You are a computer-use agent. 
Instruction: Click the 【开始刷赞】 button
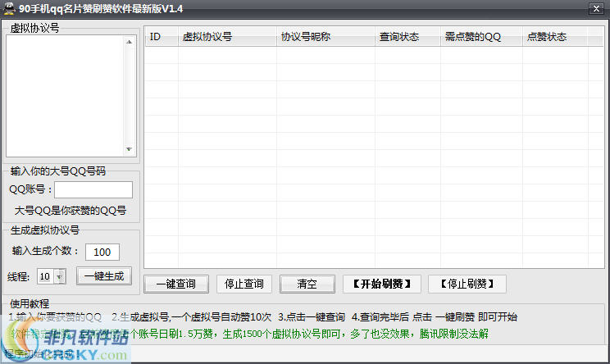[x=381, y=284]
